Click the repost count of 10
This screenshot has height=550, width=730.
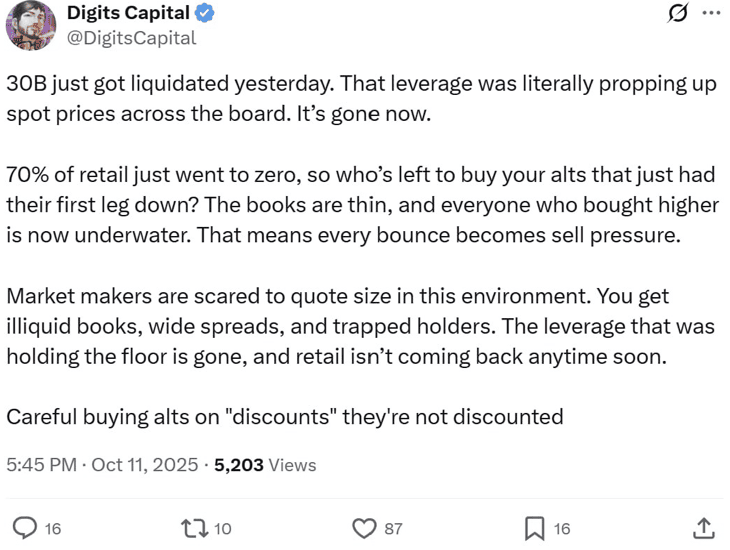(223, 528)
